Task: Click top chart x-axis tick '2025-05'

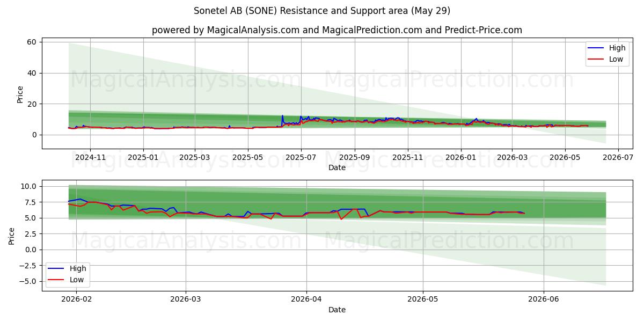Action: tap(247, 157)
